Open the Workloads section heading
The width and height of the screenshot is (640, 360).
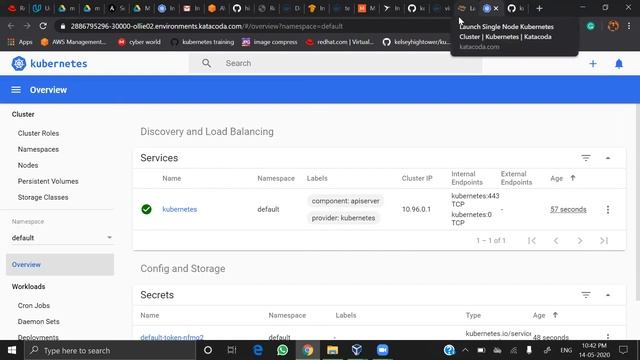[29, 287]
